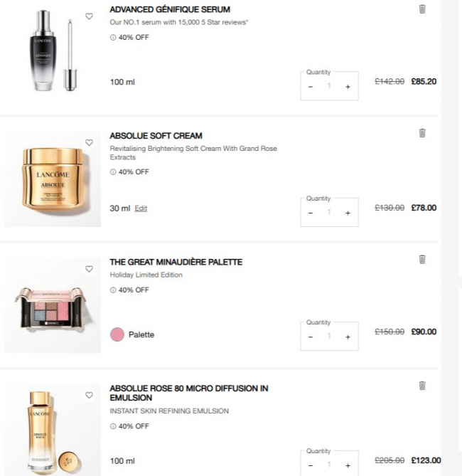Increase Génifique Serum quantity with plus

coord(348,87)
